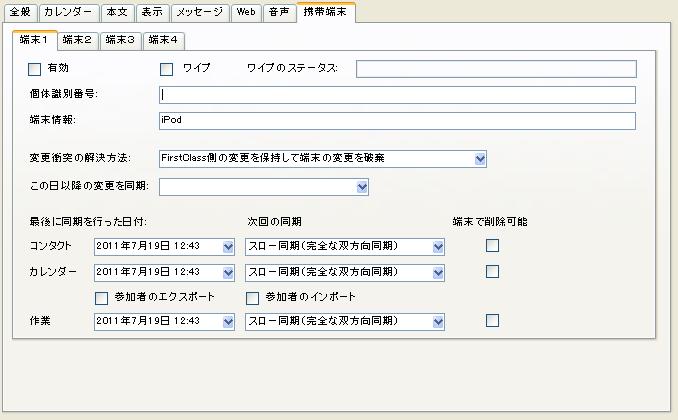678x420 pixels.
Task: Enable the 有効 checkbox
Action: tap(35, 69)
